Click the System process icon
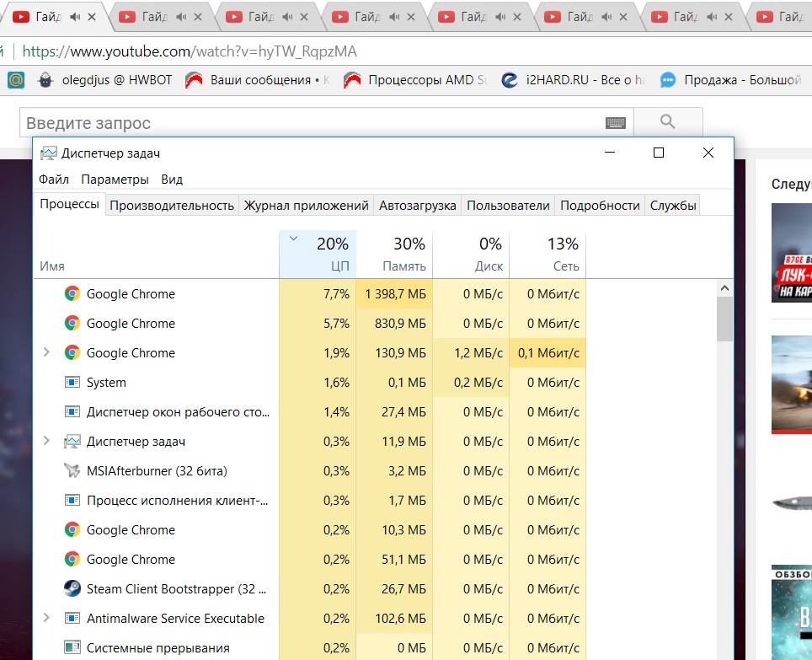 coord(72,382)
